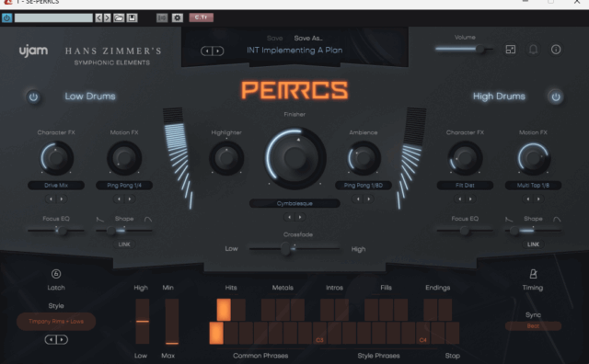Click the Low Drums LINK button

coord(124,245)
